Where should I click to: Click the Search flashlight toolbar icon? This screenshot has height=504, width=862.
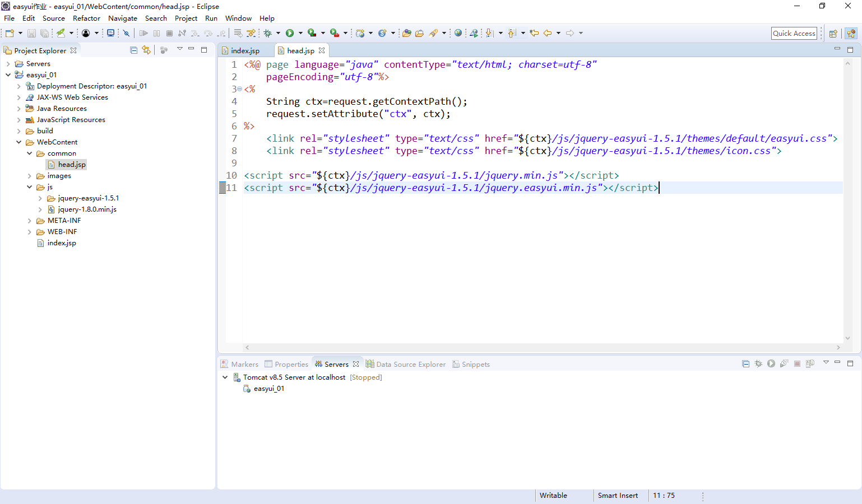click(x=433, y=33)
